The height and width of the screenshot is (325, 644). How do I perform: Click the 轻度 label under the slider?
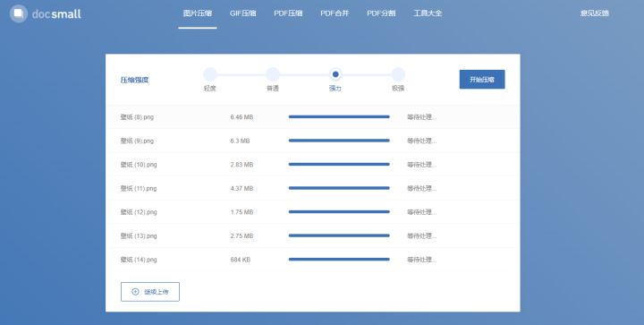(210, 89)
